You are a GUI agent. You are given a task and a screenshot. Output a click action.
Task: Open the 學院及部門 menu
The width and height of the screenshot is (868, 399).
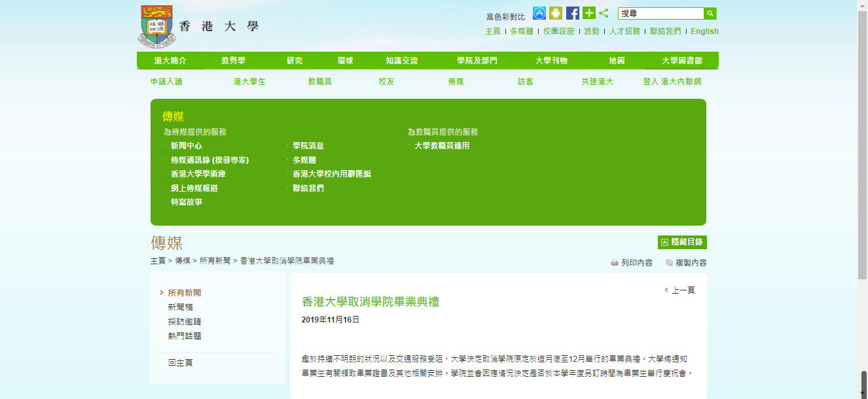(477, 61)
